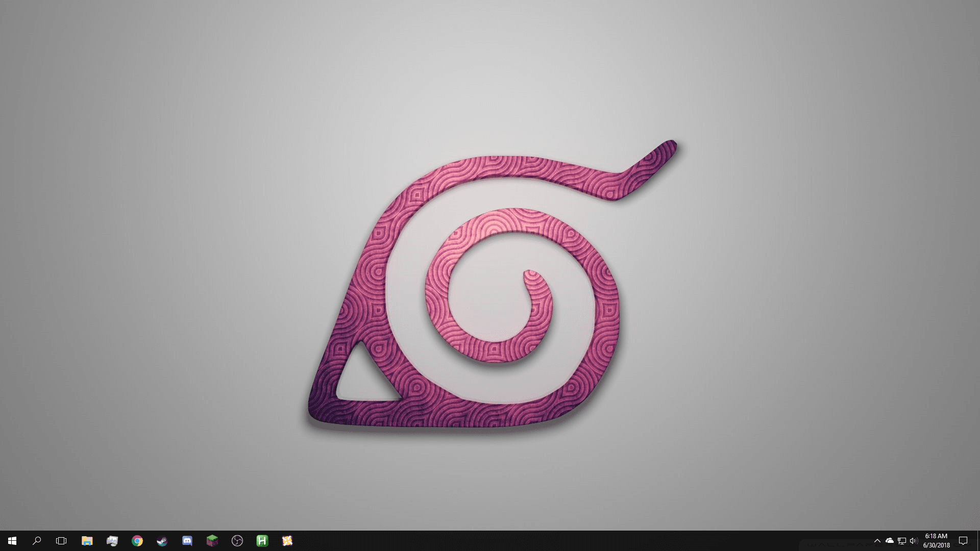Screen dimensions: 980x551
Task: Open Task View from the taskbar
Action: (61, 541)
